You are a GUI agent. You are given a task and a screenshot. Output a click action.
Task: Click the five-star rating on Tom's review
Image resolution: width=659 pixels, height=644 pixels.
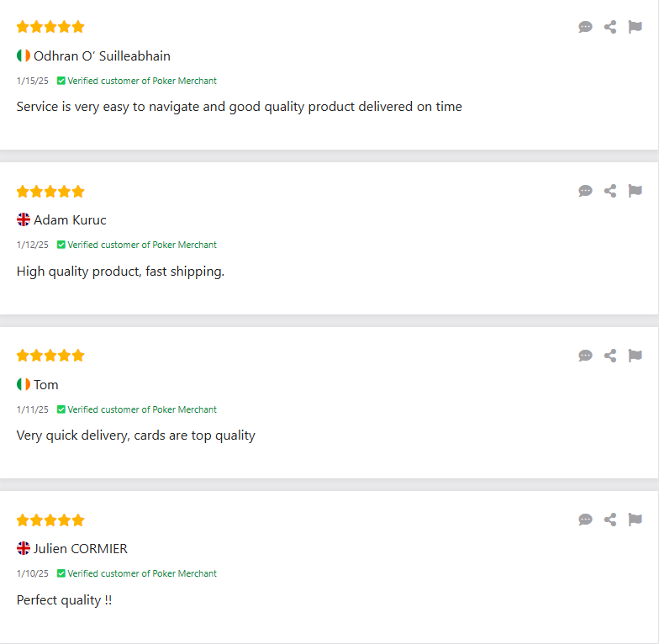click(50, 356)
